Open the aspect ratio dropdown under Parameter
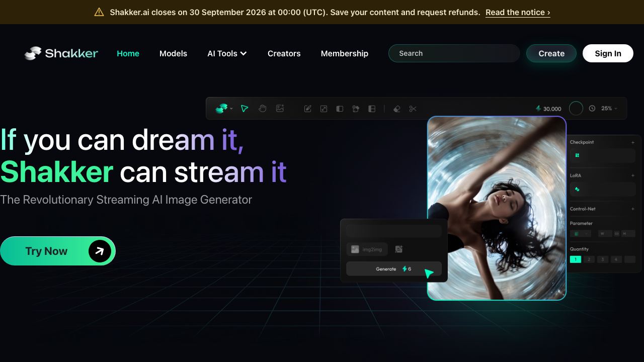The height and width of the screenshot is (362, 644). point(581,233)
